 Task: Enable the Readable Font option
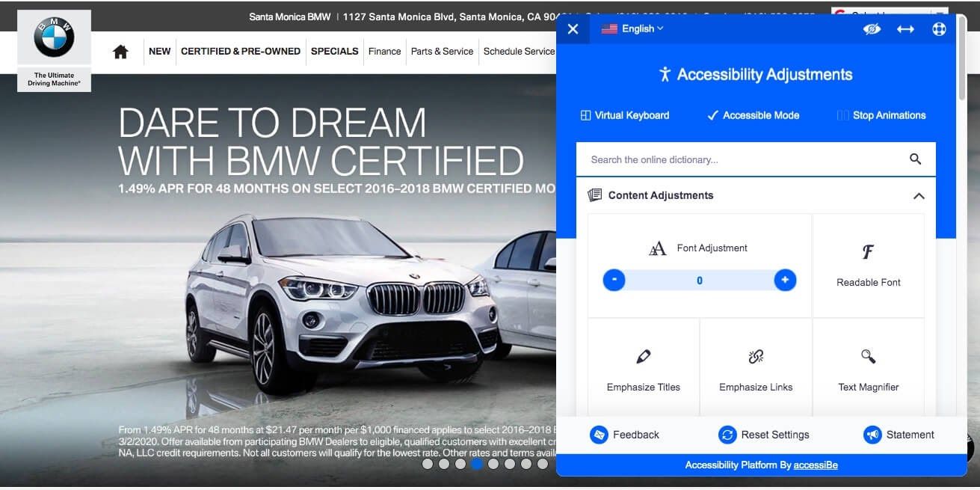click(868, 266)
